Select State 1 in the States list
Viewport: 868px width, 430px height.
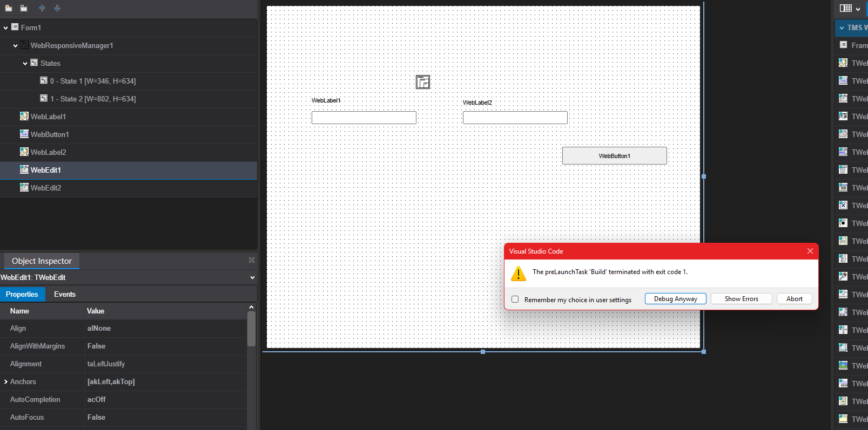point(92,81)
